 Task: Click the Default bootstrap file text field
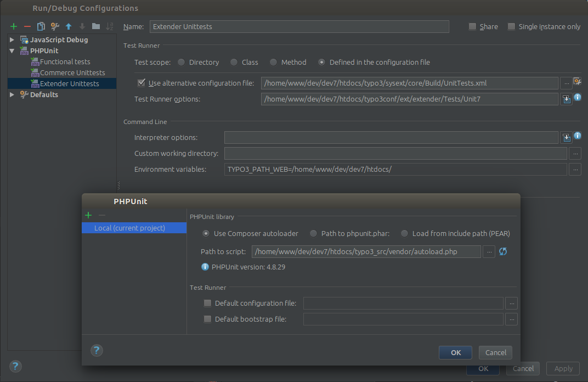coord(403,319)
